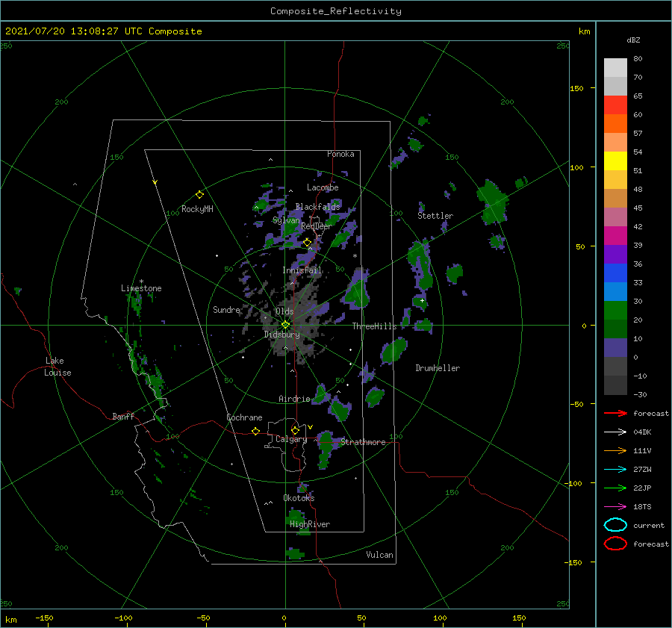Select the slate-purple 10–0 dBZ swatch
The image size is (672, 628).
click(615, 348)
